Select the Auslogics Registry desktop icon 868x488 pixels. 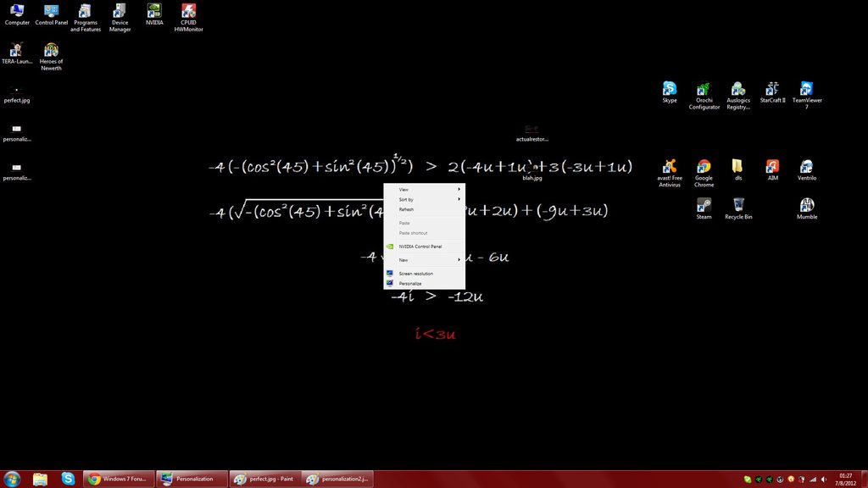[x=738, y=96]
